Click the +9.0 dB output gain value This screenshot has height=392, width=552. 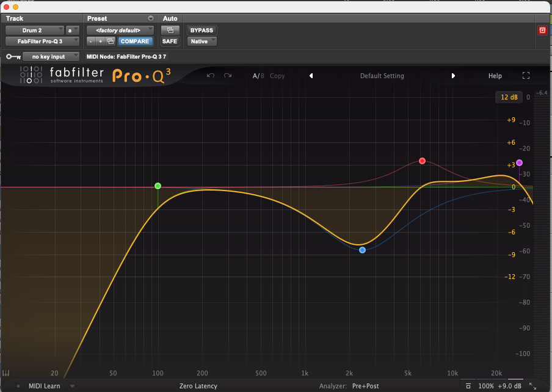509,386
